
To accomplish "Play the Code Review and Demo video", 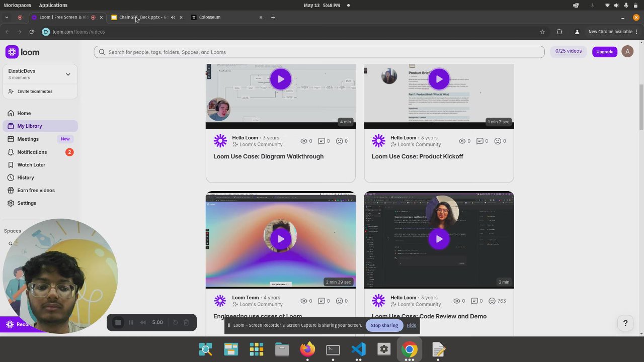I will click(x=439, y=239).
